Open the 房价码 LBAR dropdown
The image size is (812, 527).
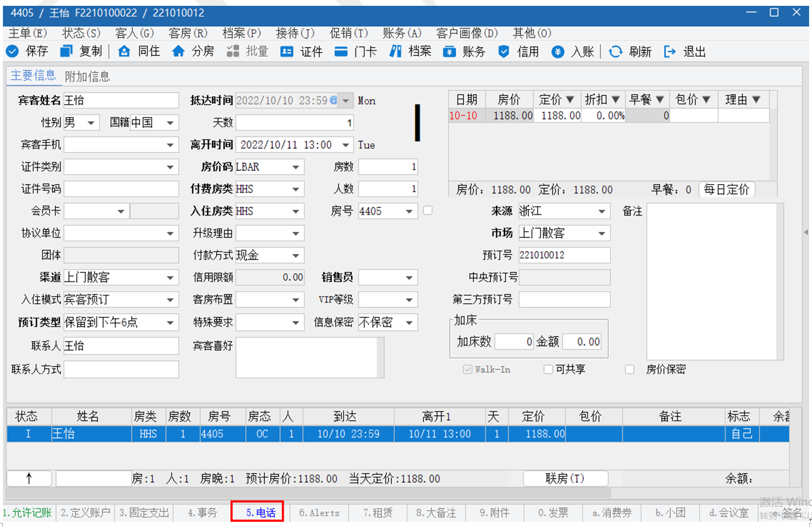pos(296,167)
